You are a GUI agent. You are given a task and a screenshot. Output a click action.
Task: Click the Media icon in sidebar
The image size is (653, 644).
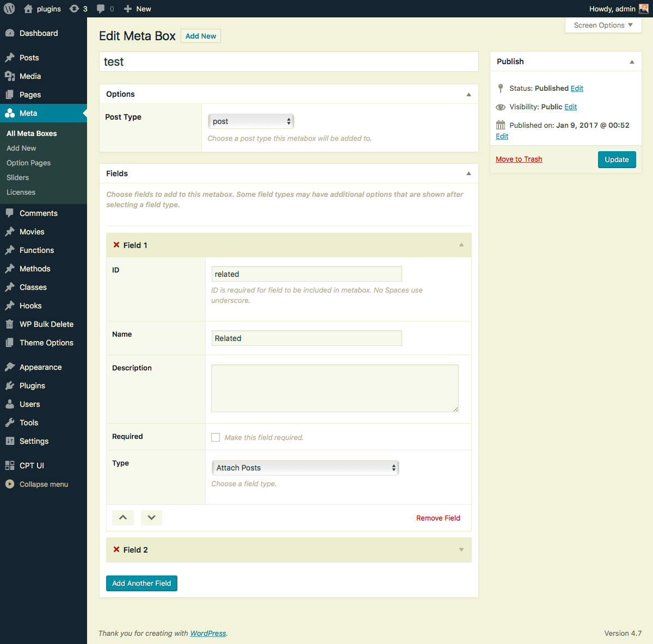pos(10,76)
